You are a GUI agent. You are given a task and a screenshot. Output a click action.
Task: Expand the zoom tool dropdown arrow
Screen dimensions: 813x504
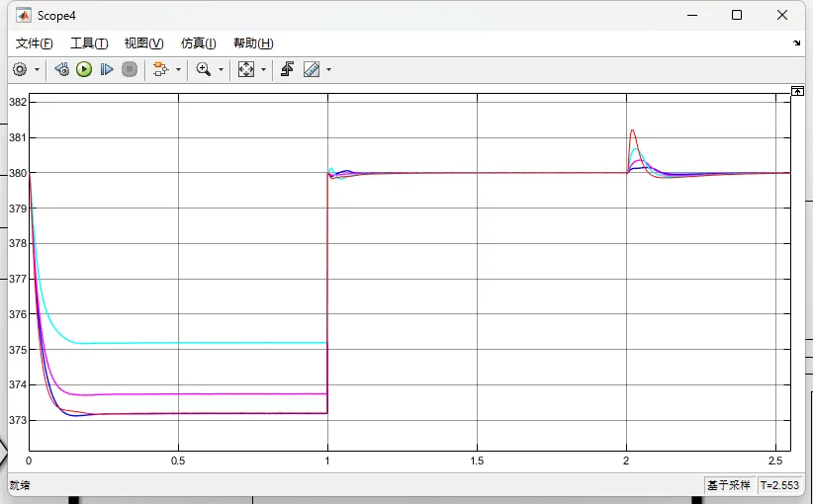point(221,69)
